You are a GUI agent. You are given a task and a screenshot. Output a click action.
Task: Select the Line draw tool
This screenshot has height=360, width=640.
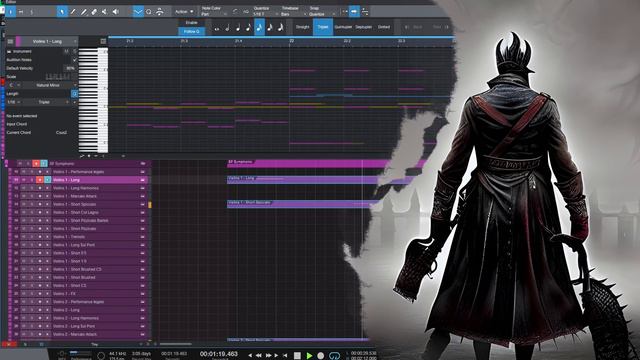coord(83,12)
